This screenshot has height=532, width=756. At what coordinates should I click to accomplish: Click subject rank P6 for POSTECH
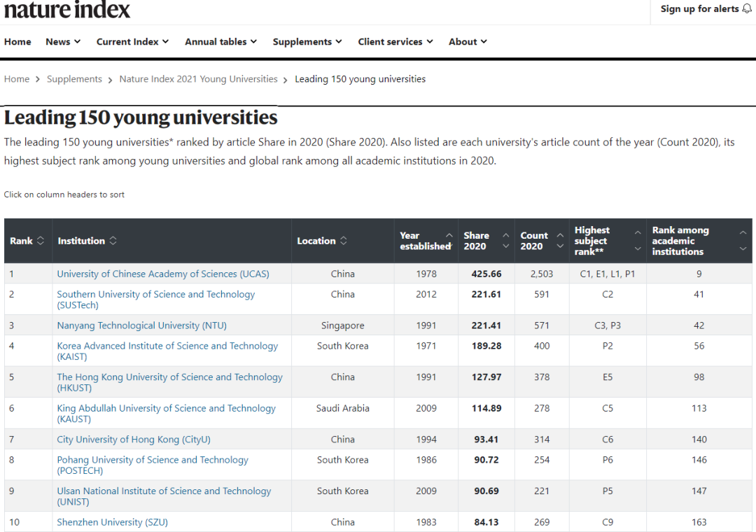pyautogui.click(x=608, y=460)
